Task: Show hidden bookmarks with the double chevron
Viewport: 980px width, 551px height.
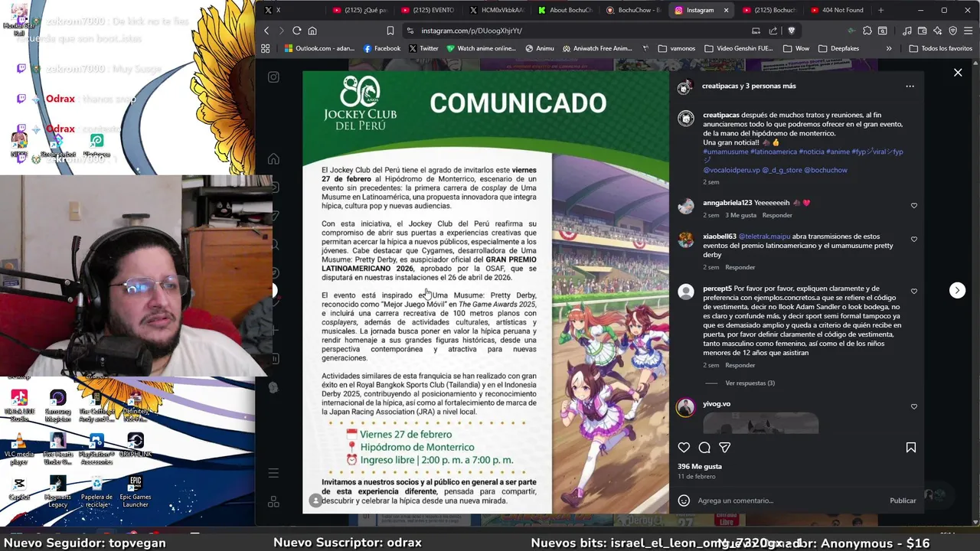Action: [888, 48]
